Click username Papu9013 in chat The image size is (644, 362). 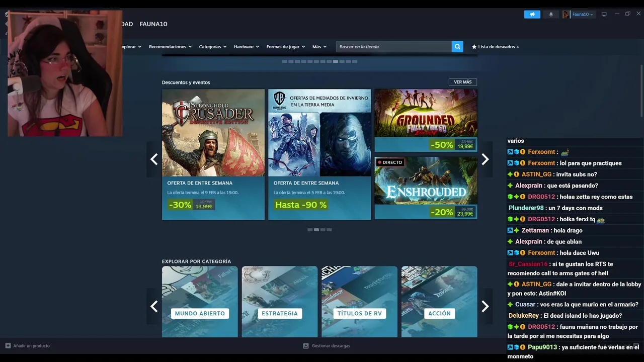(542, 347)
